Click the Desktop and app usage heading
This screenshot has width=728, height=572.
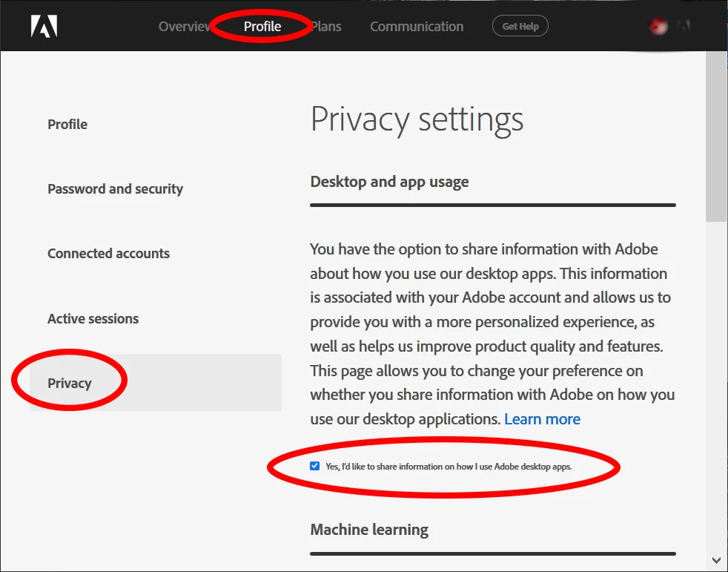pos(389,182)
